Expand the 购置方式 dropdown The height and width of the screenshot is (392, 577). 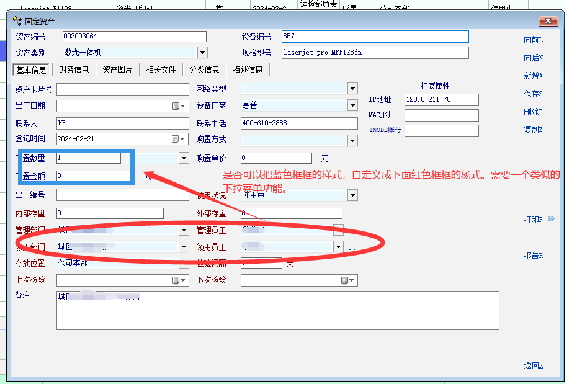point(352,141)
